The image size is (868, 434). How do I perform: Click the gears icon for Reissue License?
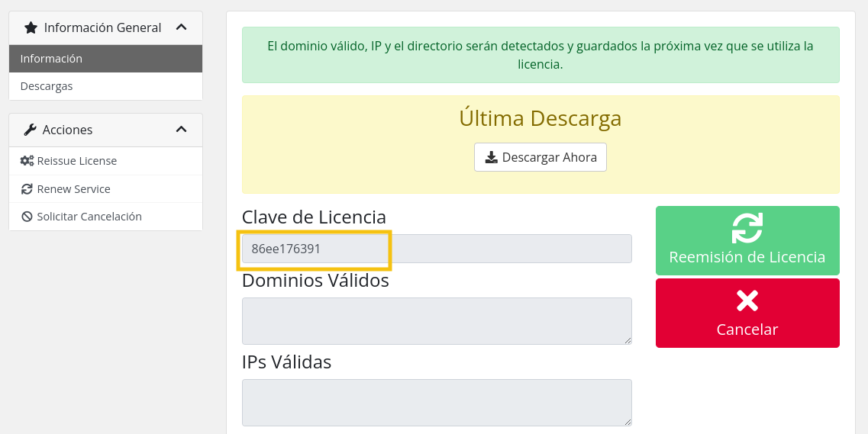(27, 161)
